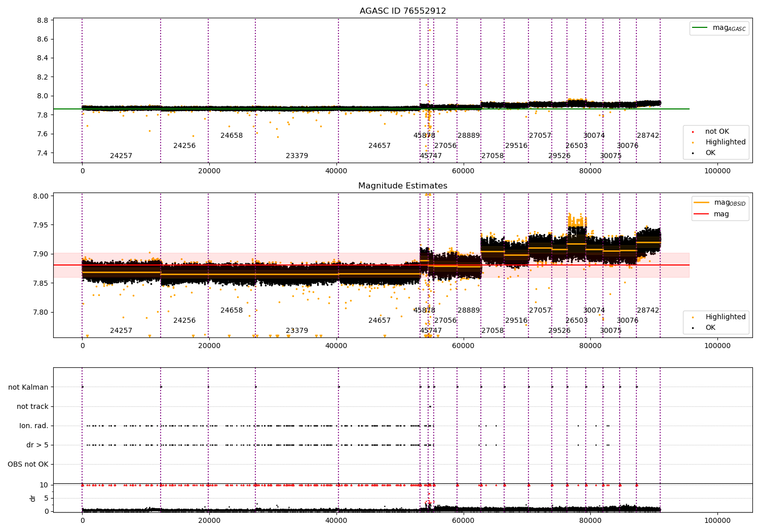This screenshot has width=760, height=532.
Task: Click the rotated "dr" axis label
Action: tap(33, 498)
